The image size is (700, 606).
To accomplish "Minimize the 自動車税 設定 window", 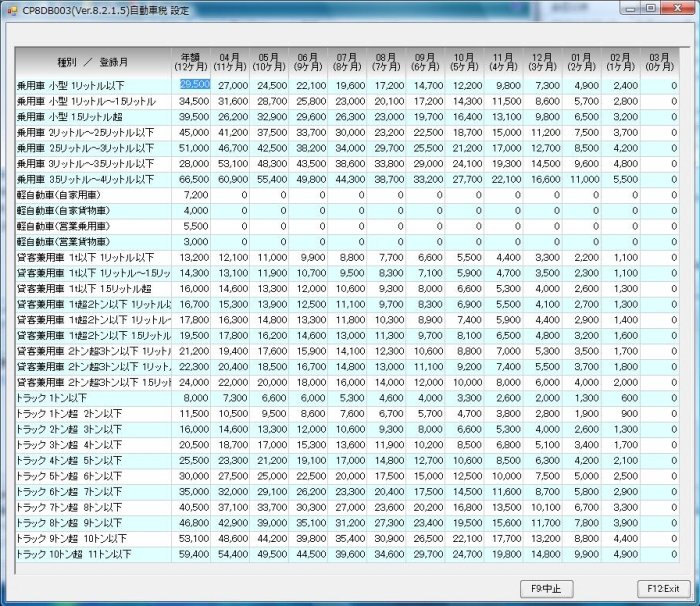I will 627,8.
